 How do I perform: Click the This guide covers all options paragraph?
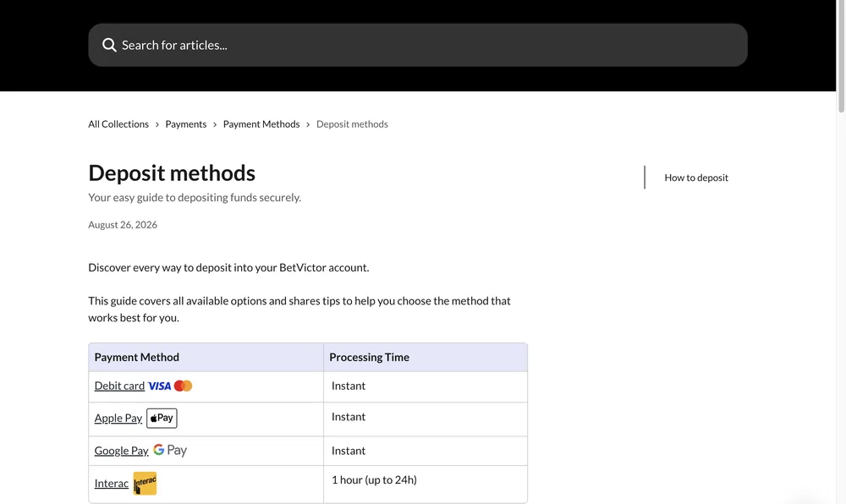[x=299, y=309]
